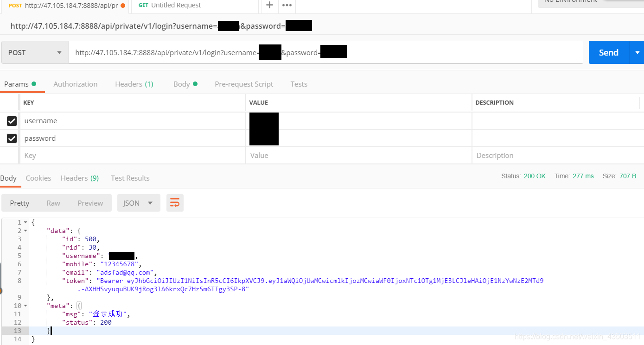Click the "adsfad@qq.com" email value
Screen dimensions: 644x345
coord(125,272)
